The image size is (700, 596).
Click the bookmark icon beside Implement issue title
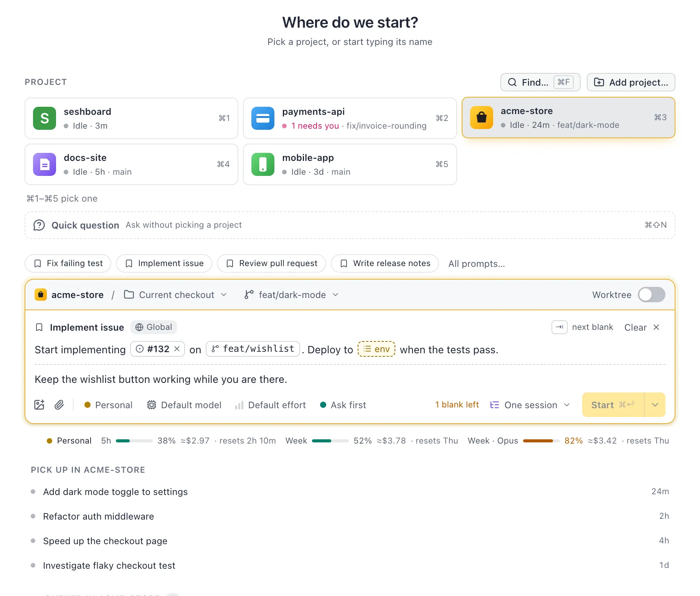point(39,327)
